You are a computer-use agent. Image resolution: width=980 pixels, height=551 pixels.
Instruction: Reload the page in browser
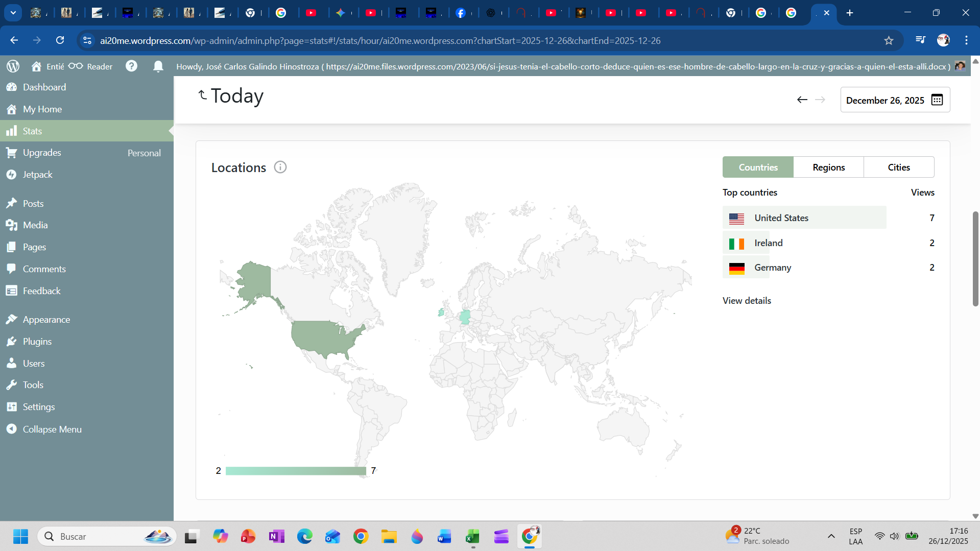(60, 41)
